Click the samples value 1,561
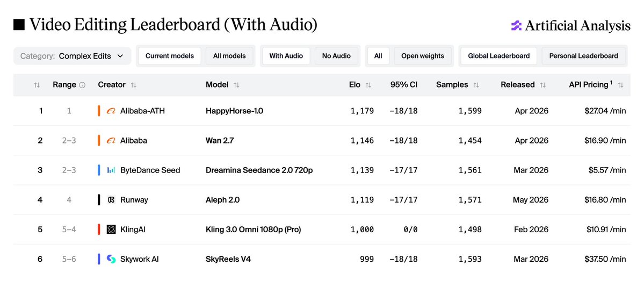644x287 pixels. point(470,170)
